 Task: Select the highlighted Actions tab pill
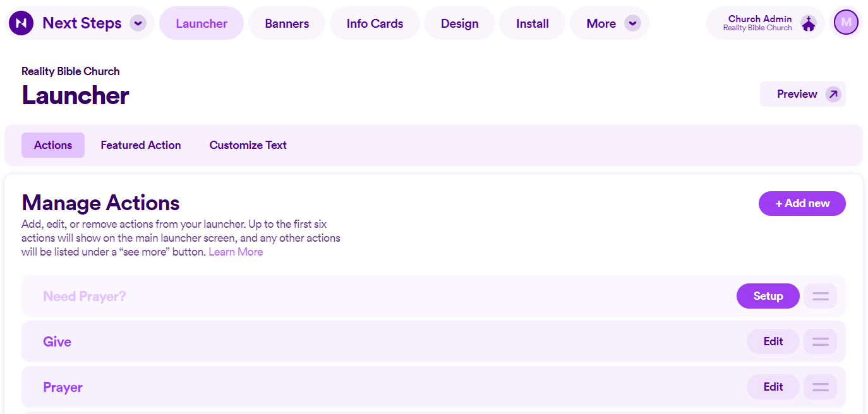click(x=52, y=145)
